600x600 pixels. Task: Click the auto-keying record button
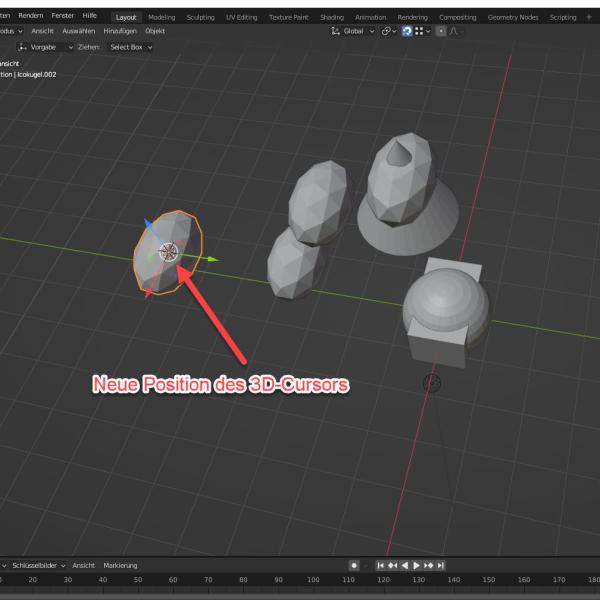(354, 565)
